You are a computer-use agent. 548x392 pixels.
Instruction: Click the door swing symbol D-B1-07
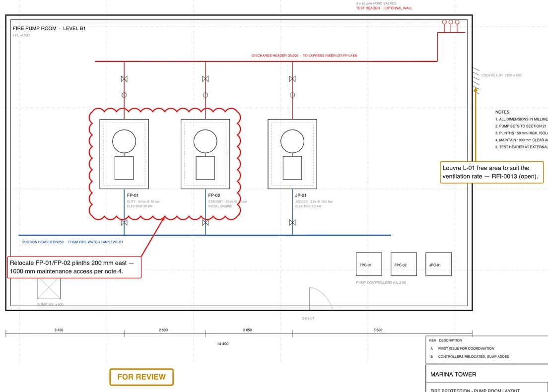click(x=321, y=299)
